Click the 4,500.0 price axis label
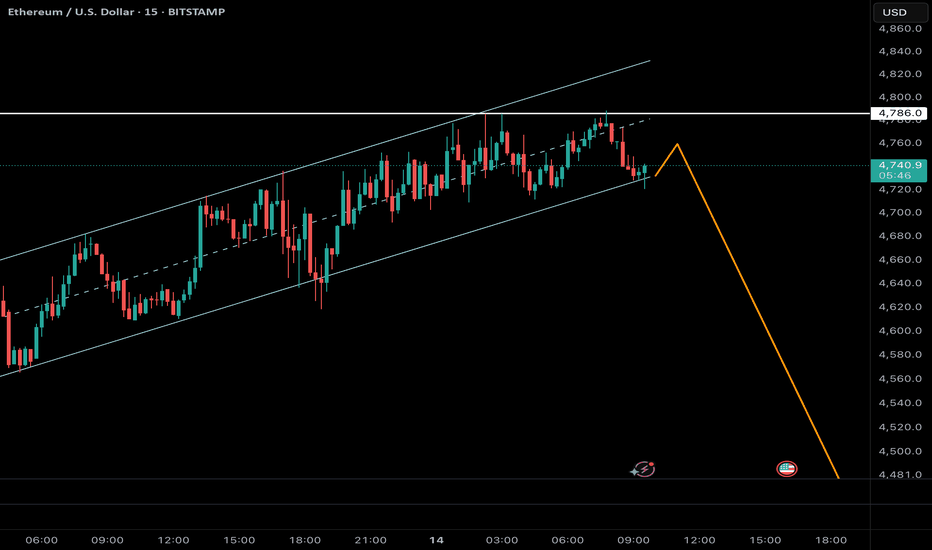The height and width of the screenshot is (550, 932). click(900, 451)
